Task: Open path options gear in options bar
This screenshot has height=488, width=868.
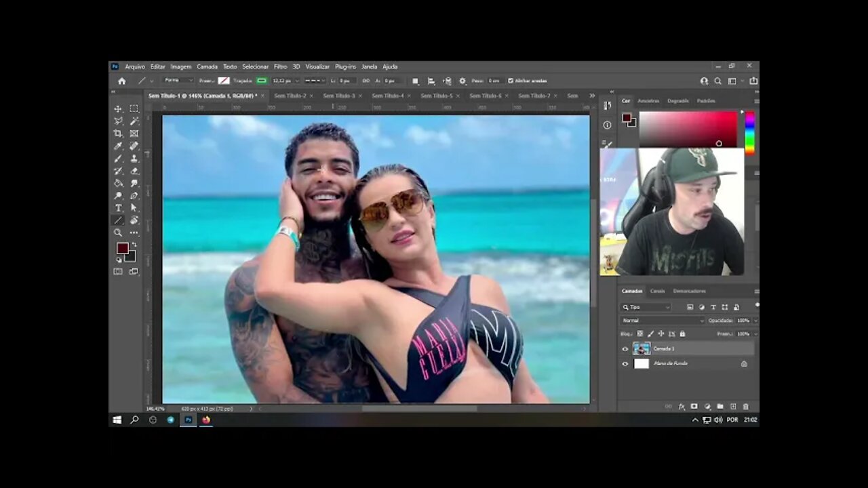Action: coord(462,81)
